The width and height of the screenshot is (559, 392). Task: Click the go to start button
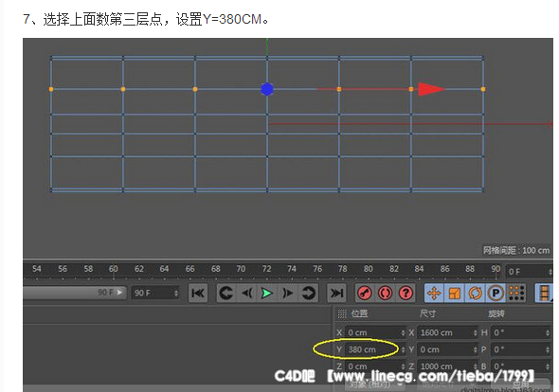198,293
